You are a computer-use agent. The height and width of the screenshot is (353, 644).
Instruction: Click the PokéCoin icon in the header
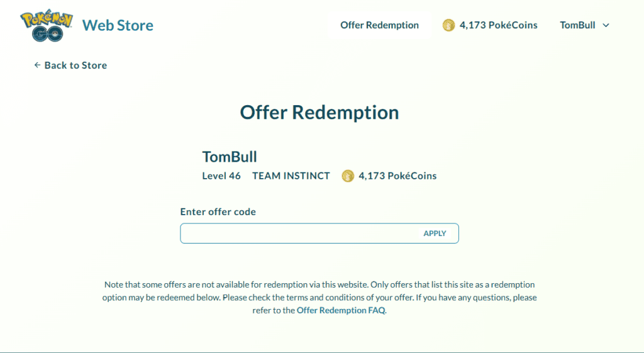(448, 25)
